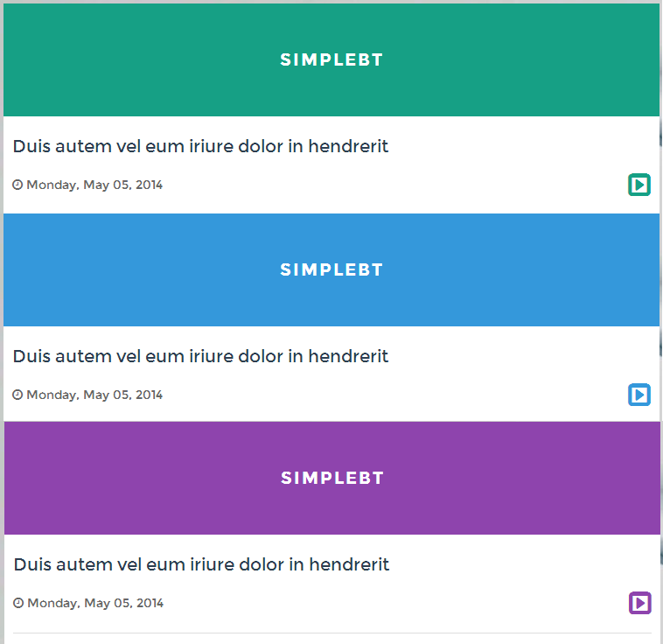
Task: Click clock icon beside third post date
Action: (x=18, y=603)
